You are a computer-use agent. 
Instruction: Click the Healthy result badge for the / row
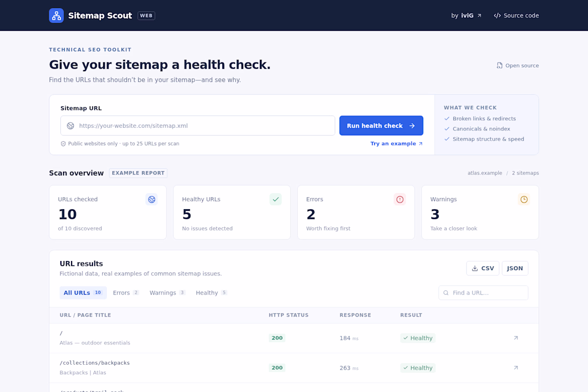click(x=418, y=338)
